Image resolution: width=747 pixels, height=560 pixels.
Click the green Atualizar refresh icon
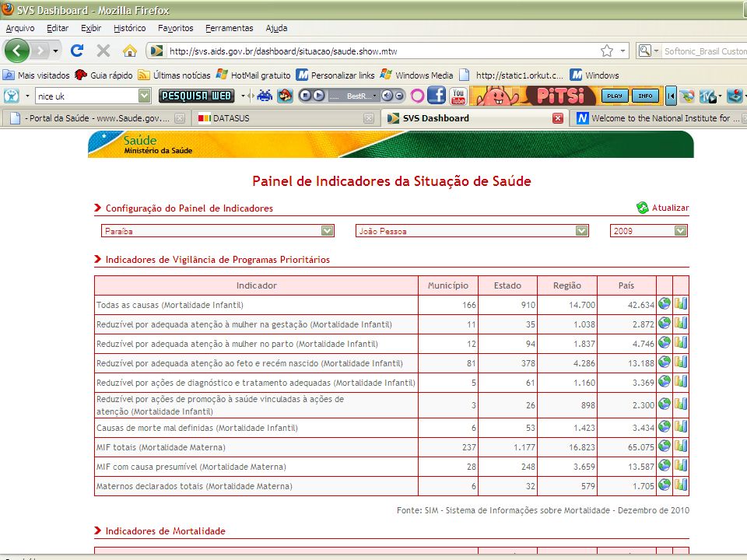tap(642, 208)
